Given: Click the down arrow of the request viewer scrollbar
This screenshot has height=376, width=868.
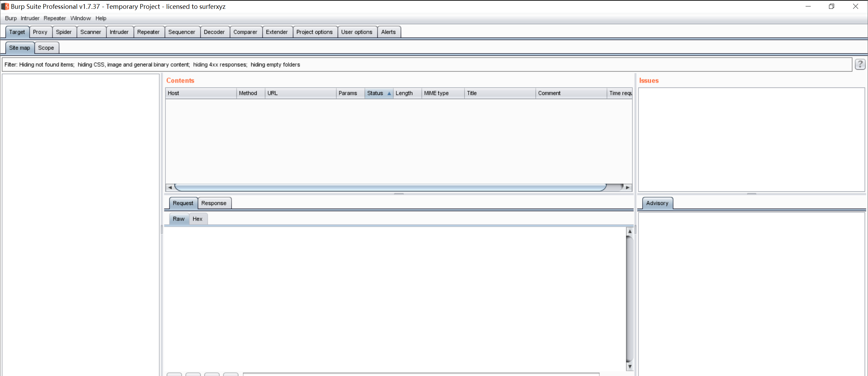Looking at the screenshot, I should pyautogui.click(x=630, y=366).
